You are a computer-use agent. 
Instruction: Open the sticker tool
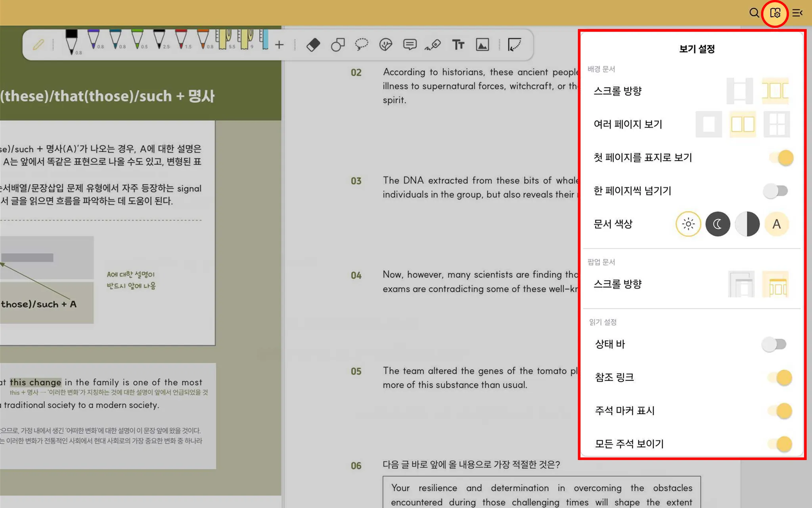coord(385,44)
